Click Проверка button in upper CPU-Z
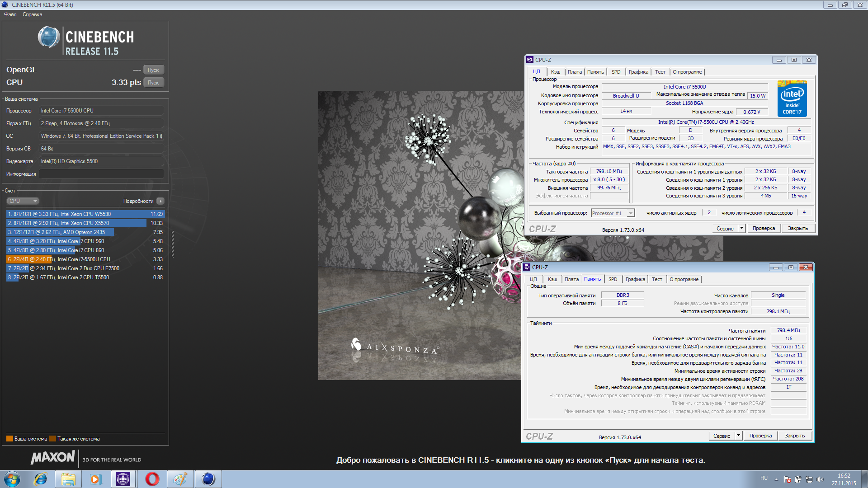Viewport: 868px width, 488px height. 764,229
